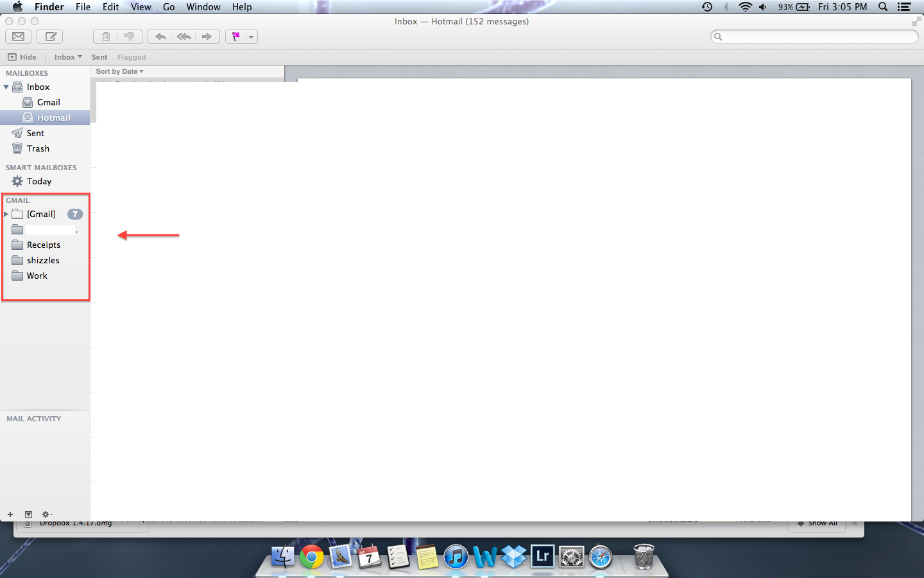Open Trash from the Dock
924x578 pixels.
644,556
